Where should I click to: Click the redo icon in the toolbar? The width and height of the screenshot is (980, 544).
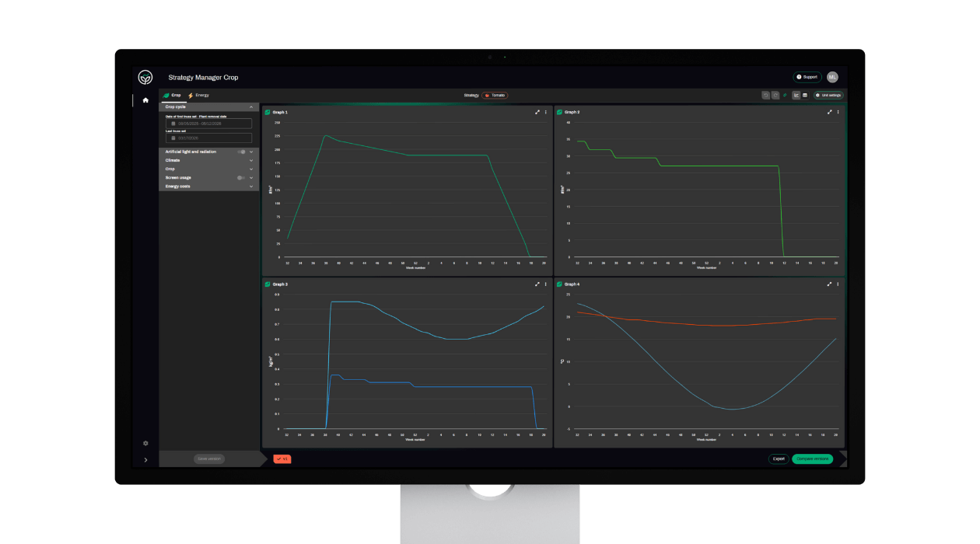[x=775, y=95]
